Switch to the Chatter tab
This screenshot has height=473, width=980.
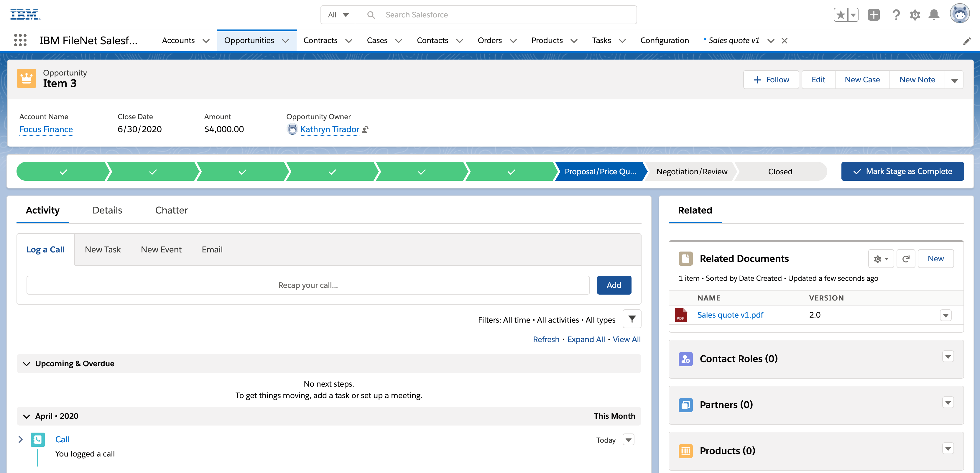171,210
